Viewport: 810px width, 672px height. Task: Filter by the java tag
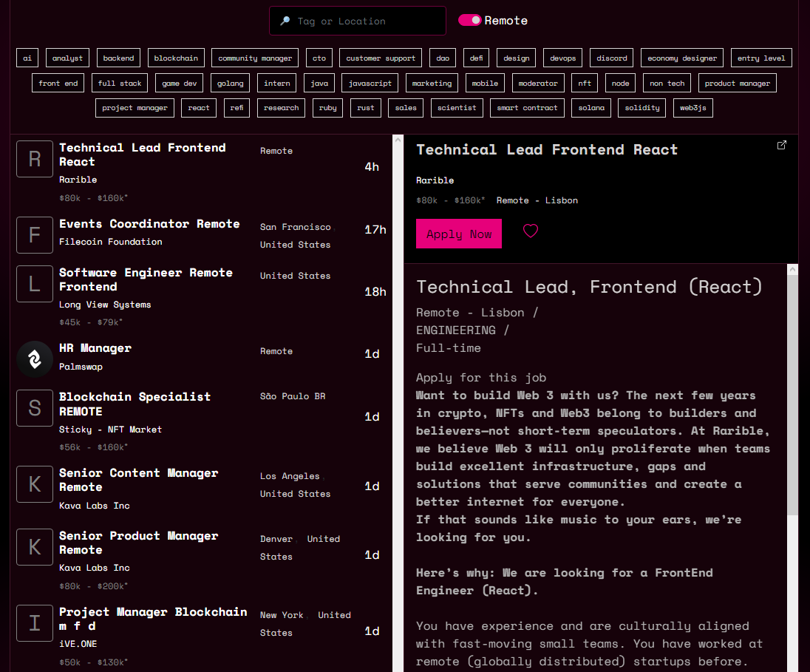tap(319, 83)
